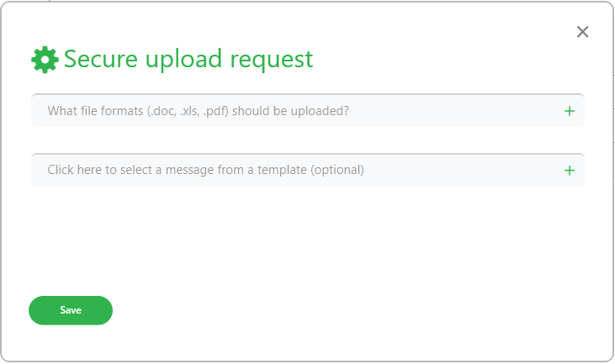This screenshot has height=364, width=615.
Task: Click the green Save button
Action: point(71,310)
